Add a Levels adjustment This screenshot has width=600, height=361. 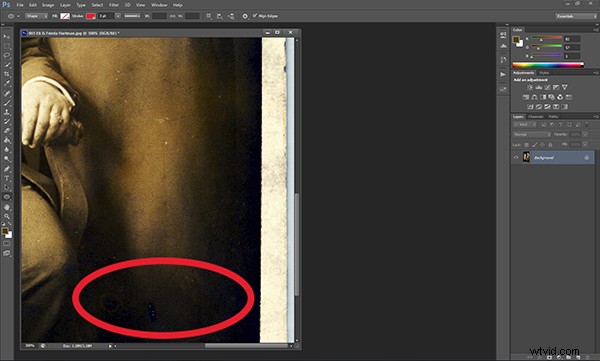coord(539,88)
